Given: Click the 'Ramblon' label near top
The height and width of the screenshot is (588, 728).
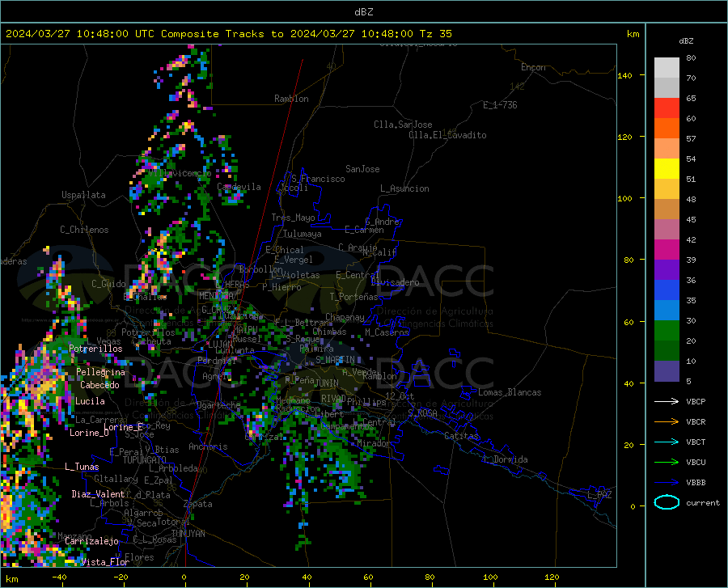Looking at the screenshot, I should click(291, 99).
